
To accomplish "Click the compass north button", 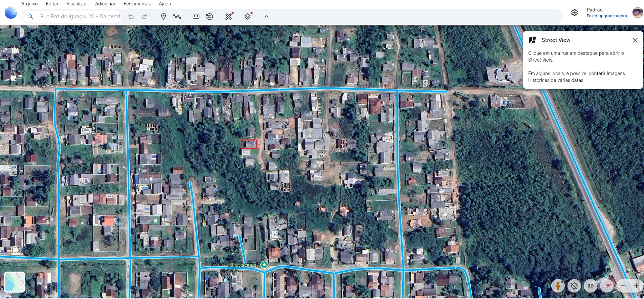I will tap(607, 286).
